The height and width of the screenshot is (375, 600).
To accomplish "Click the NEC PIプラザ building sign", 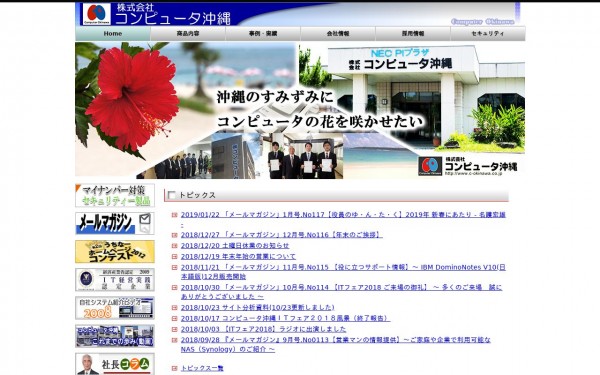I will coord(400,53).
